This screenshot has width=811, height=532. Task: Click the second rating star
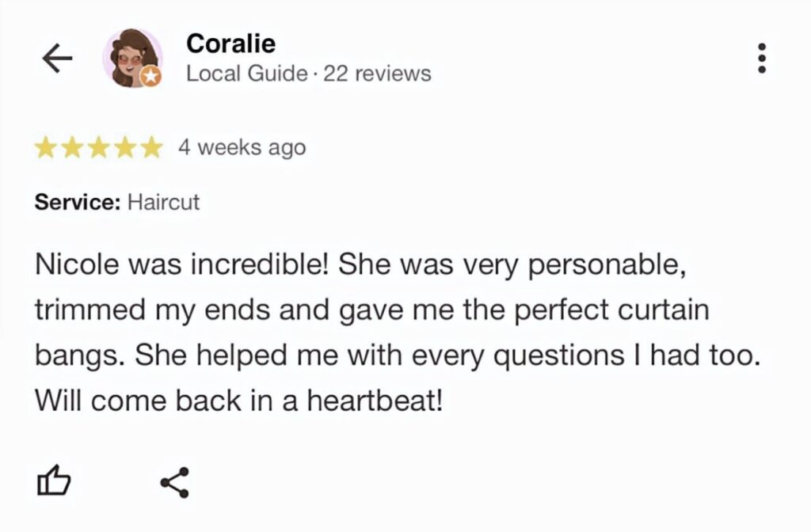[x=73, y=148]
